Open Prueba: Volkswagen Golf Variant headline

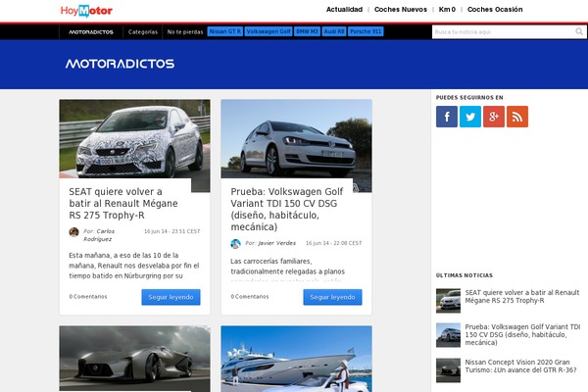[287, 210]
